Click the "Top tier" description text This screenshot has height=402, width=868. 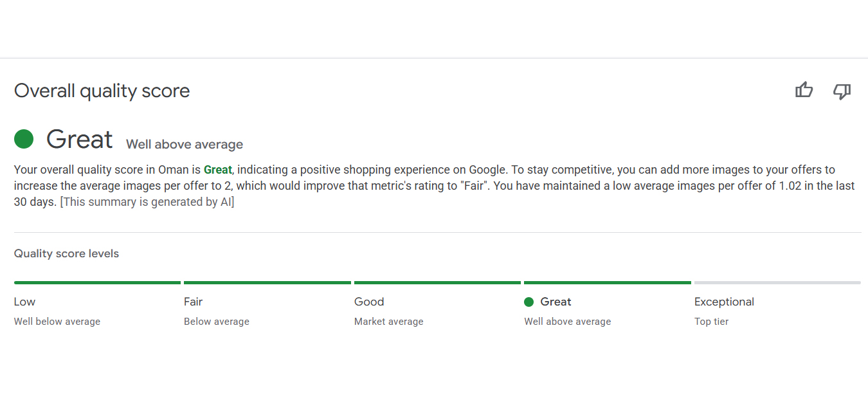pos(711,322)
